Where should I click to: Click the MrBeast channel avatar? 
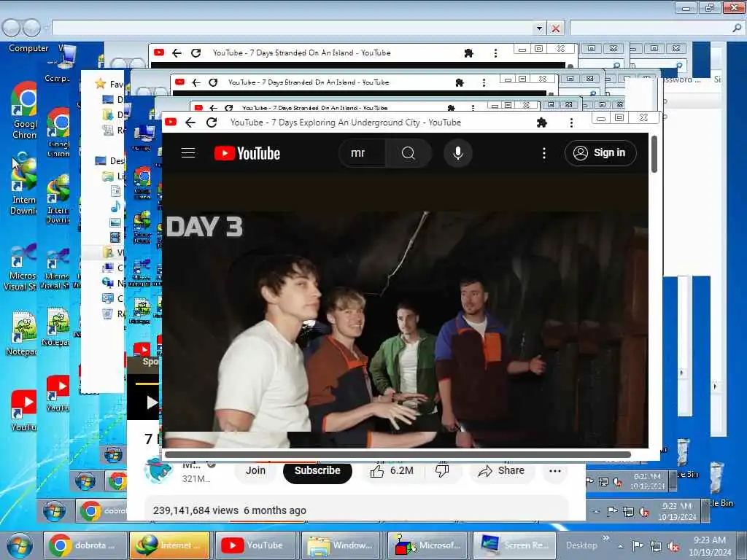click(158, 470)
